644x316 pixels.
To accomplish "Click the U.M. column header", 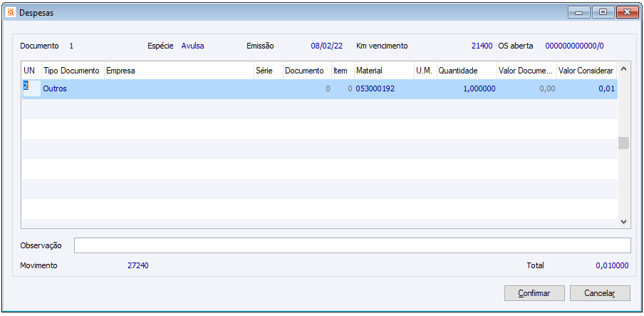I will [x=425, y=71].
